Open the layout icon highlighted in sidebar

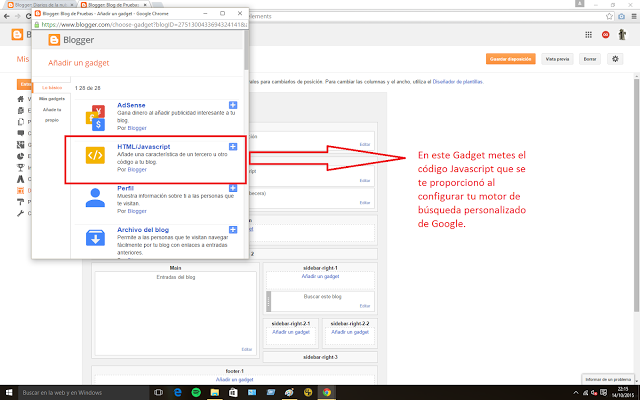(x=20, y=190)
